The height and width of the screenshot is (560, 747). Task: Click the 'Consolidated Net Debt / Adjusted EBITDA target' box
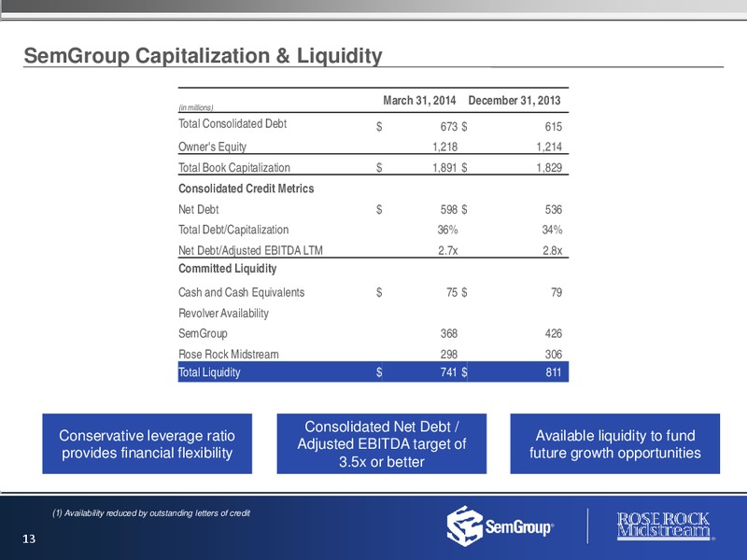pos(382,444)
